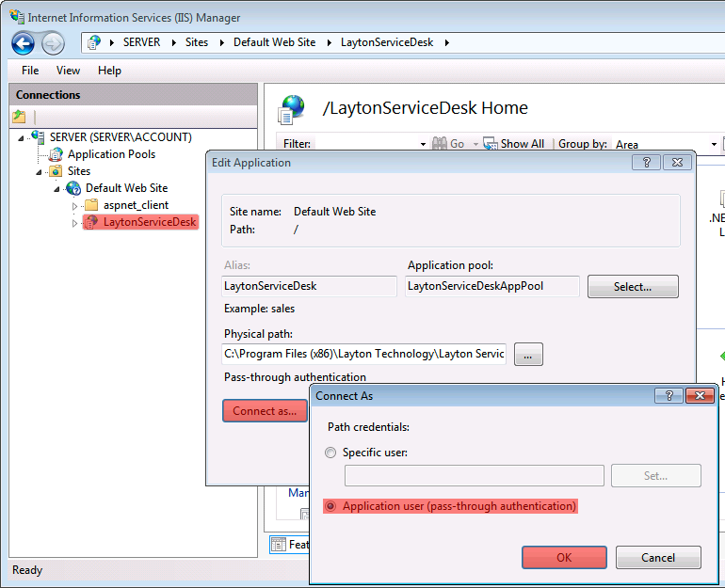
Task: Click the globe icon in the address bar
Action: click(x=94, y=42)
